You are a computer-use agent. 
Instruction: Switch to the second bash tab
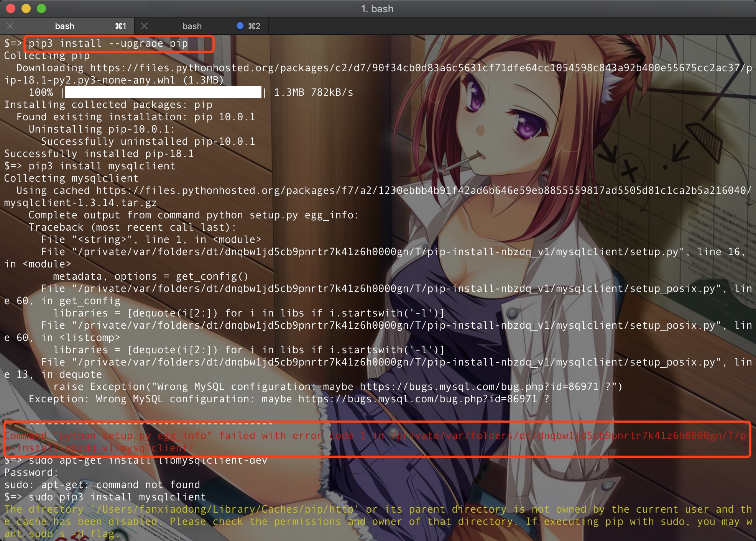pos(202,26)
